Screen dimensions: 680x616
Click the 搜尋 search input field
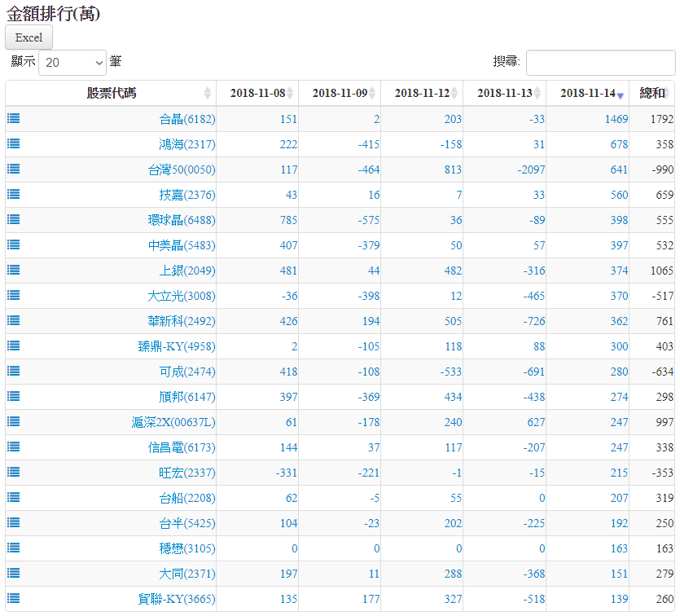(601, 62)
